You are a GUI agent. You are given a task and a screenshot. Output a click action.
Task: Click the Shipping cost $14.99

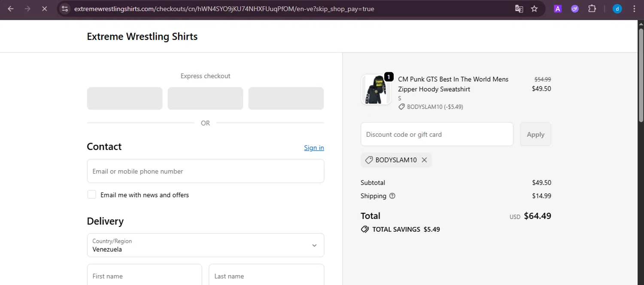[x=541, y=196]
